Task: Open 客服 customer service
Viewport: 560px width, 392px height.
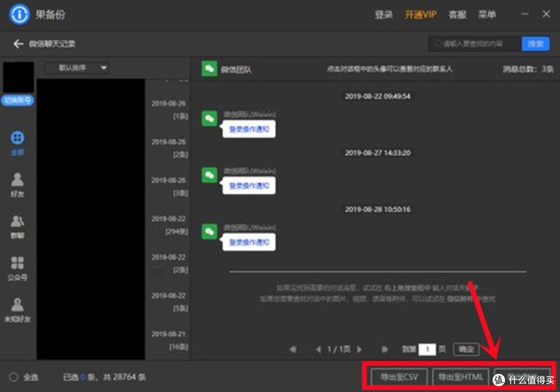Action: pos(457,15)
